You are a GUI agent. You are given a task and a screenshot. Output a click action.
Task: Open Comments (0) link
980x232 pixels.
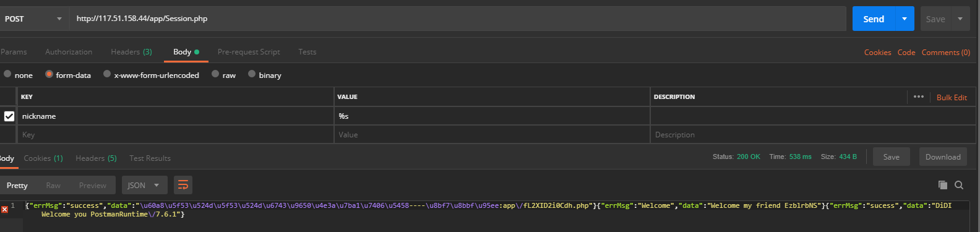click(946, 53)
